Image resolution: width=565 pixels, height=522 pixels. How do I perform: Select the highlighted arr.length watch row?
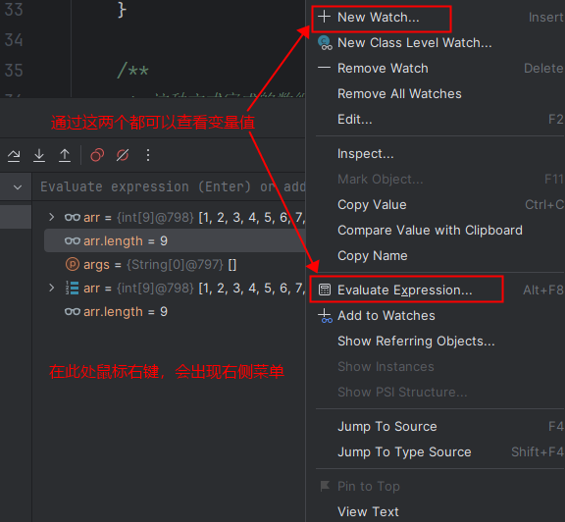coord(174,241)
